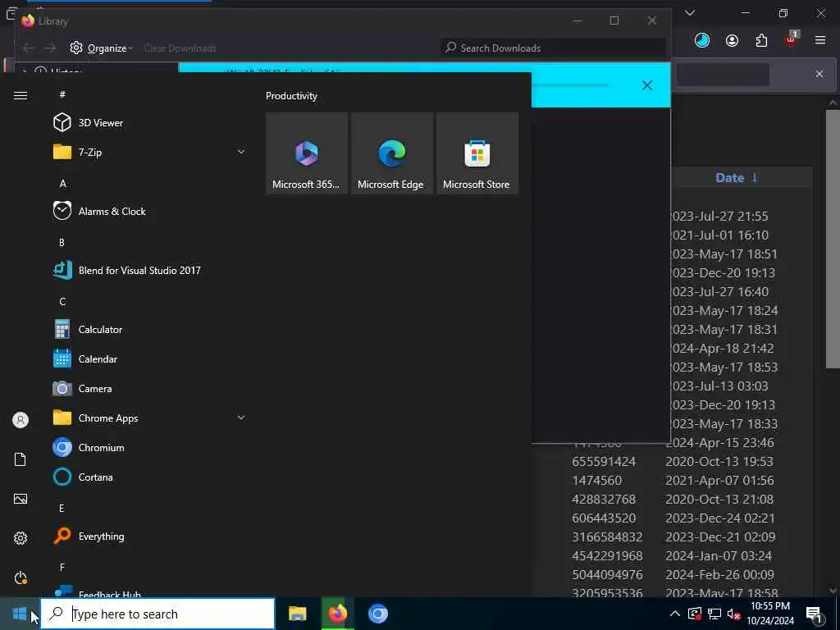The image size is (840, 630).
Task: Show hidden tray icons chevron
Action: coord(675,614)
